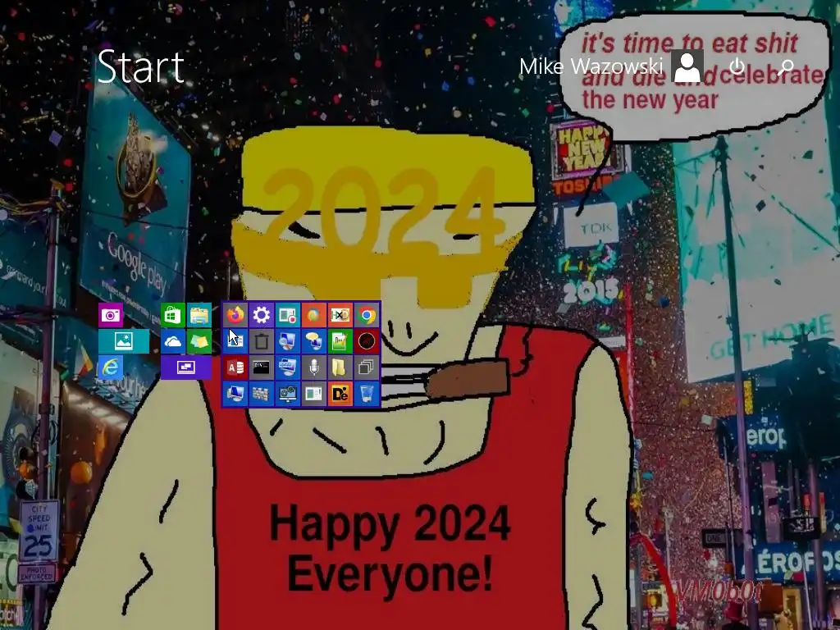This screenshot has width=840, height=630.
Task: Open the Command Prompt tile
Action: click(262, 367)
